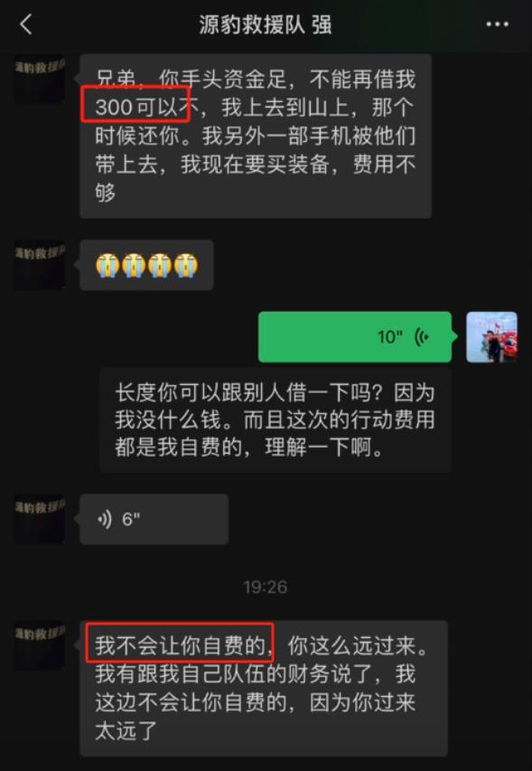Click the red-boxed text 我不会让你自费的
This screenshot has width=532, height=771.
(x=180, y=642)
